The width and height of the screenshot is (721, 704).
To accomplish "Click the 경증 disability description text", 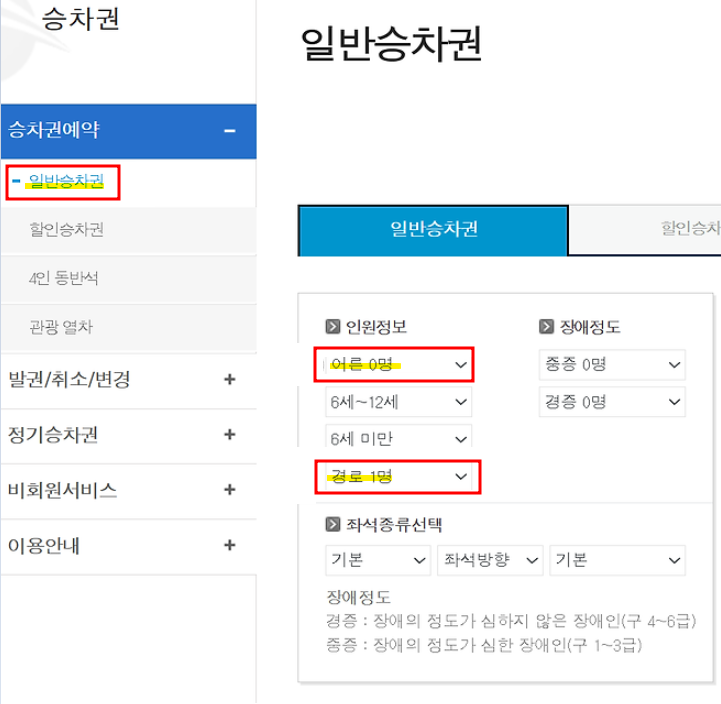I will pos(511,621).
